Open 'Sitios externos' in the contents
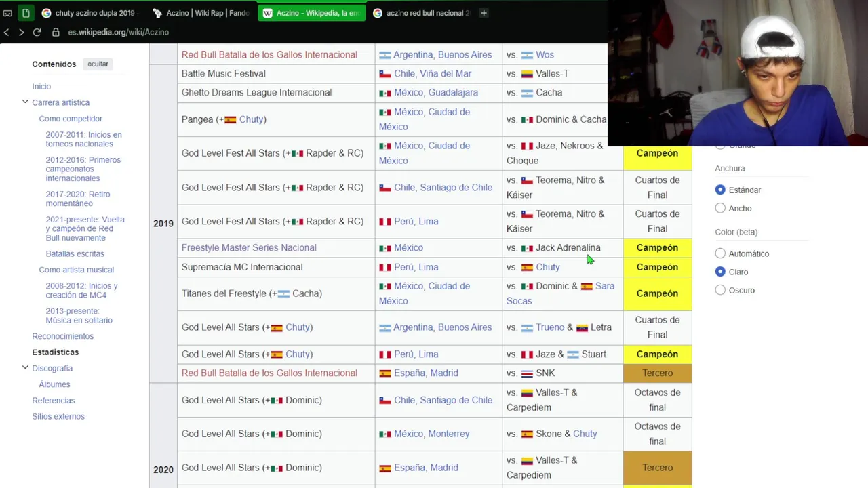The image size is (868, 488). [58, 416]
